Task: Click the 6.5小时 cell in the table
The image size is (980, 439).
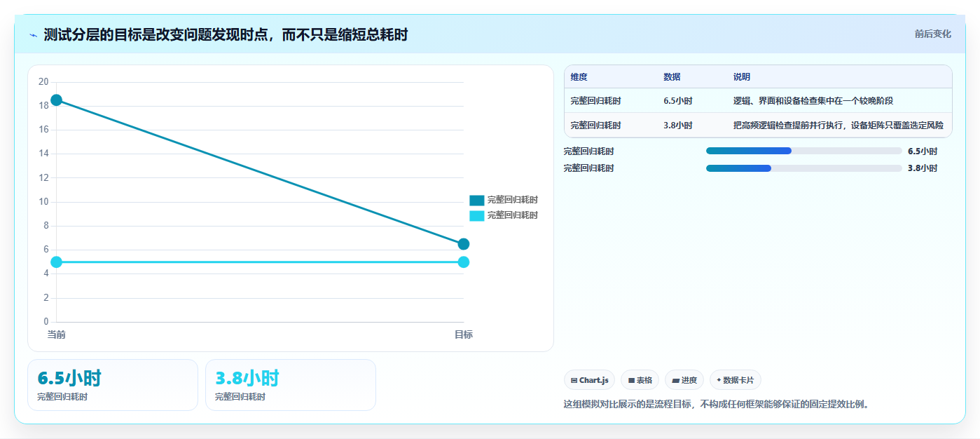Action: pyautogui.click(x=678, y=101)
